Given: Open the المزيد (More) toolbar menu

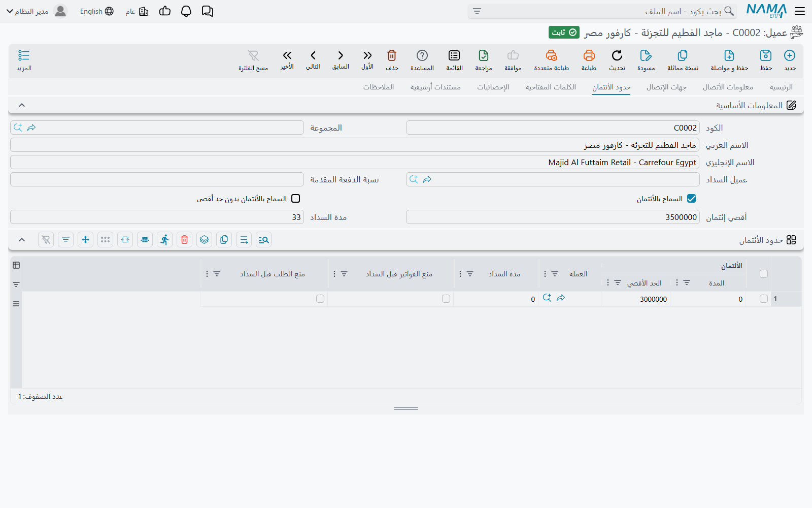Looking at the screenshot, I should 24,60.
